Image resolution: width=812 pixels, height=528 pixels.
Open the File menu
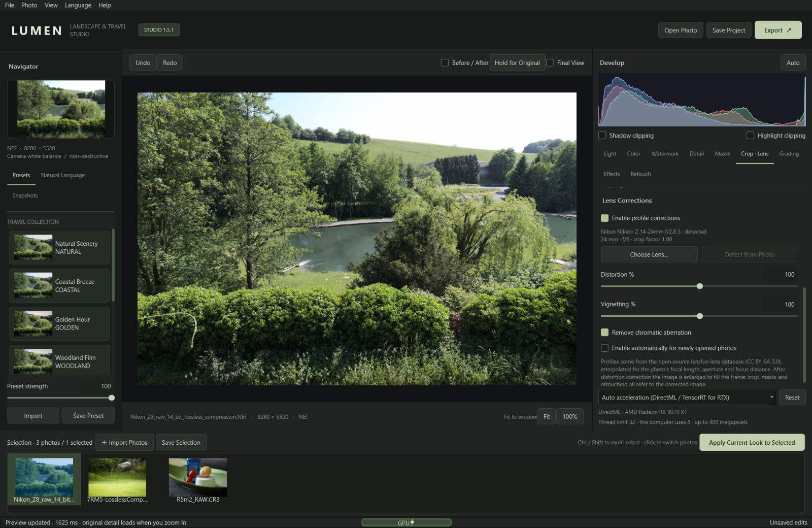coord(10,5)
